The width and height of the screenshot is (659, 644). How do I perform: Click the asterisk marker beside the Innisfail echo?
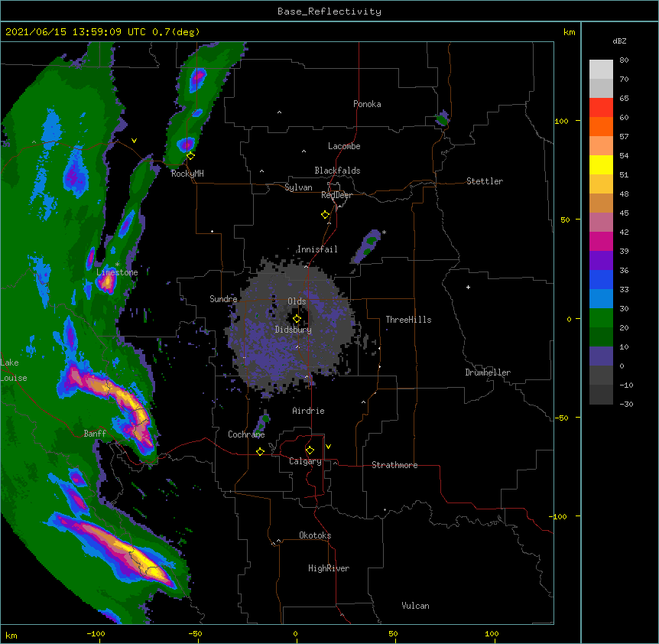click(384, 233)
